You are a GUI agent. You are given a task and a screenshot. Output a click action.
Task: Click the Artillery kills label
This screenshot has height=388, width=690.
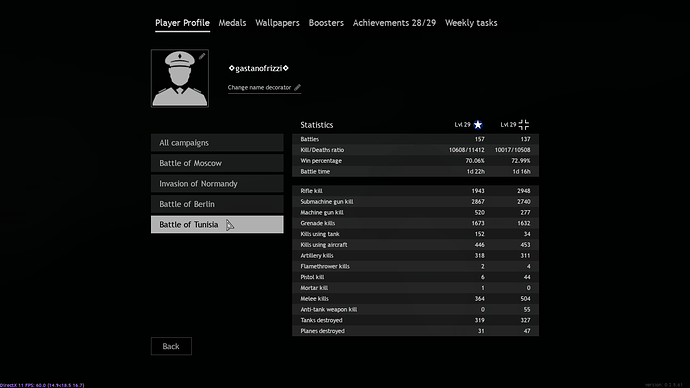[x=317, y=256]
